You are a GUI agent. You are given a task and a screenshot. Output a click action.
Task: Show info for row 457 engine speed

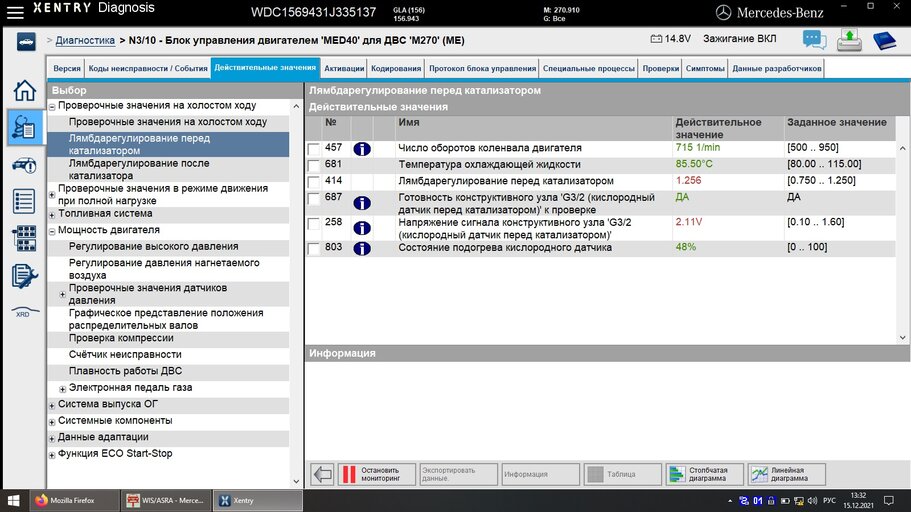click(362, 149)
